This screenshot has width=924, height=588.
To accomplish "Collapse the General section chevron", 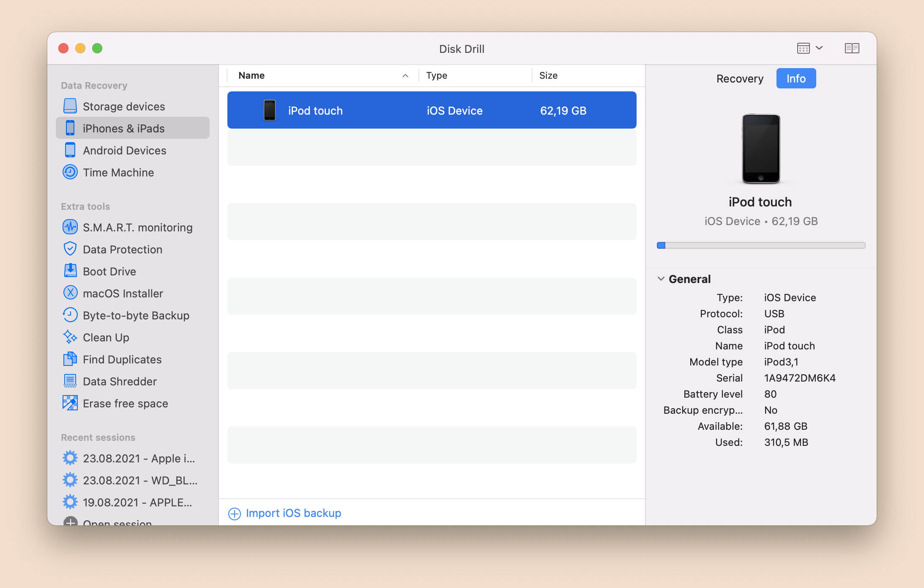I will (x=661, y=279).
